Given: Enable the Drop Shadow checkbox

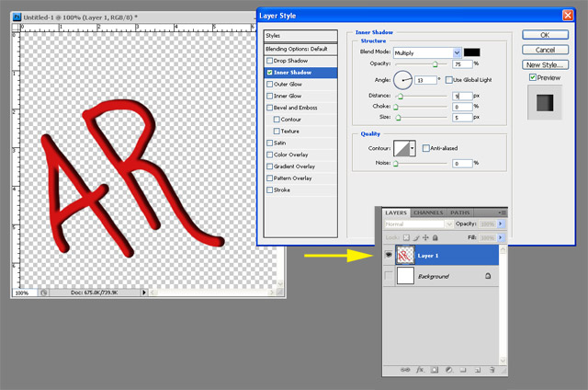Looking at the screenshot, I should (269, 61).
